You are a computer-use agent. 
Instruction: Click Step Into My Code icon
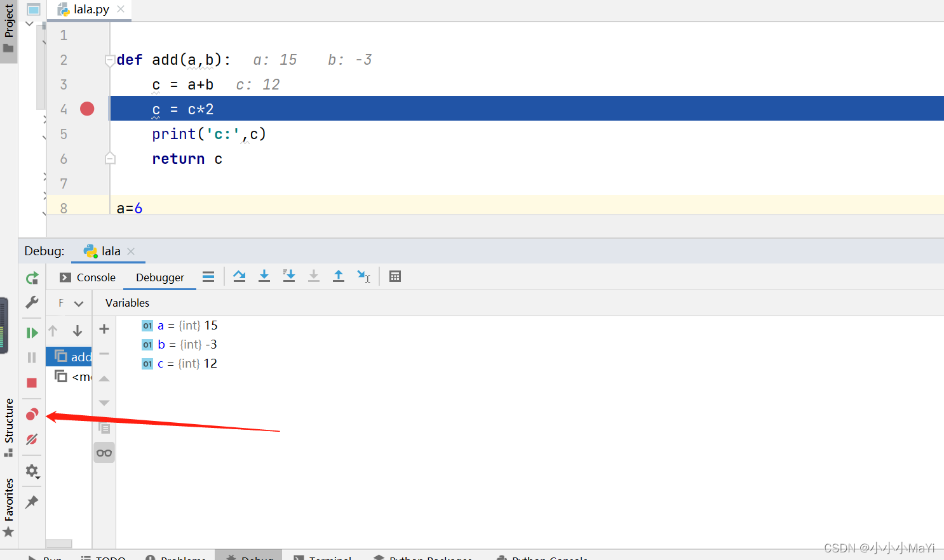coord(289,276)
